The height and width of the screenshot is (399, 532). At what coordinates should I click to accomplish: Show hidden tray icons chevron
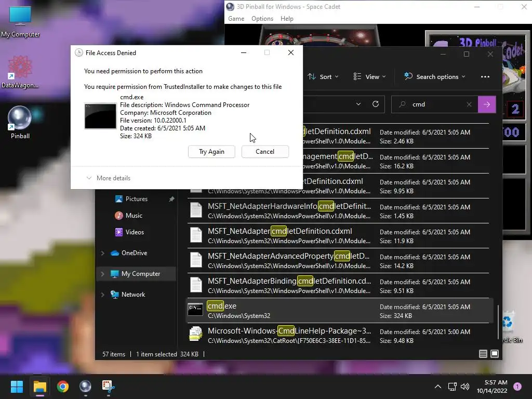point(438,387)
